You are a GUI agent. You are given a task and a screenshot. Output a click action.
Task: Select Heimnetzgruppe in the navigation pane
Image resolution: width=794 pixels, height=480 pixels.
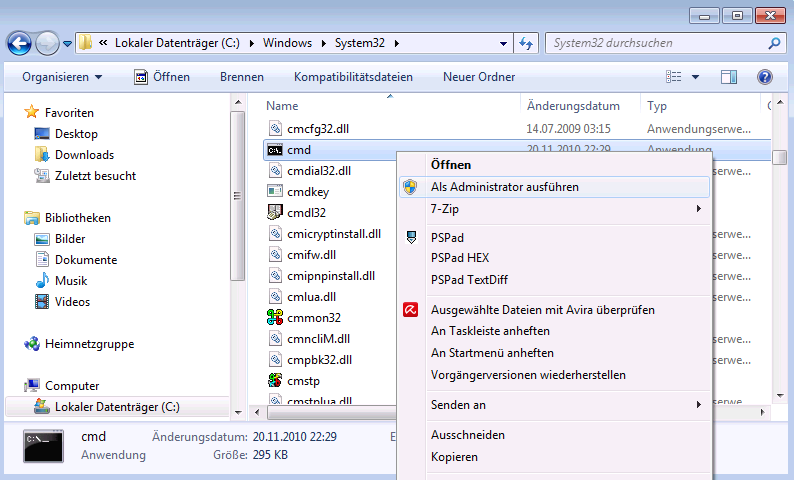tap(89, 344)
